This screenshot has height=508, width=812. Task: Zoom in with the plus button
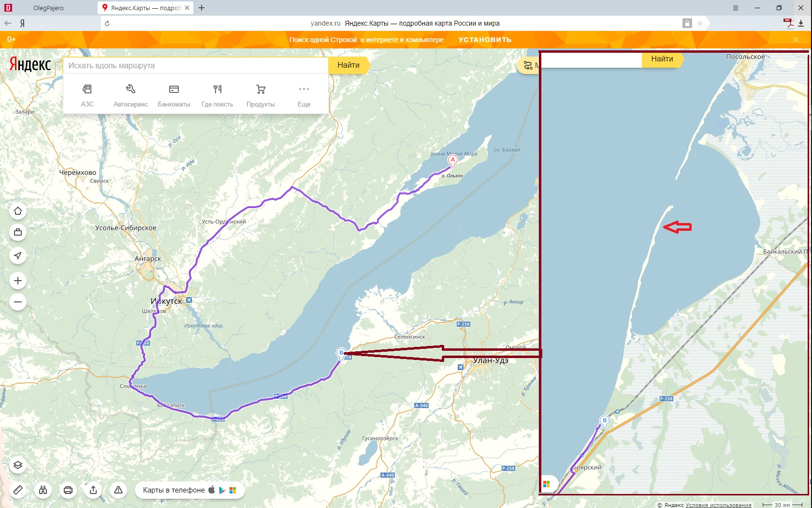point(18,281)
